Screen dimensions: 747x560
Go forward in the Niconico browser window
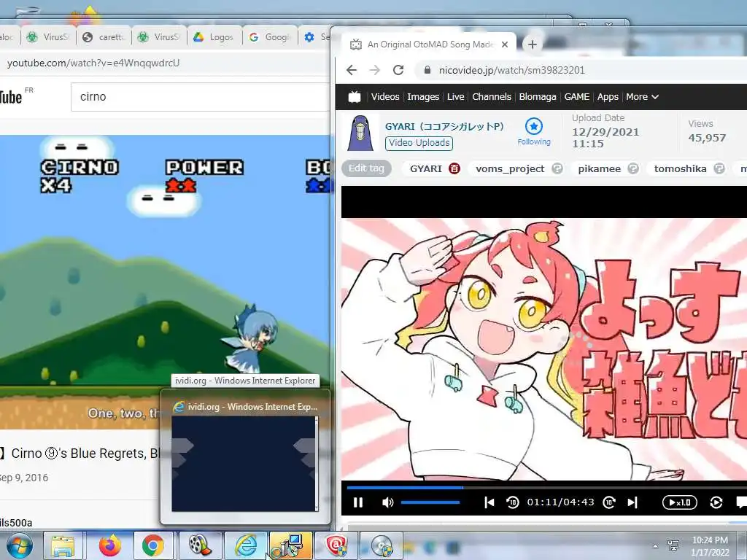(x=375, y=70)
